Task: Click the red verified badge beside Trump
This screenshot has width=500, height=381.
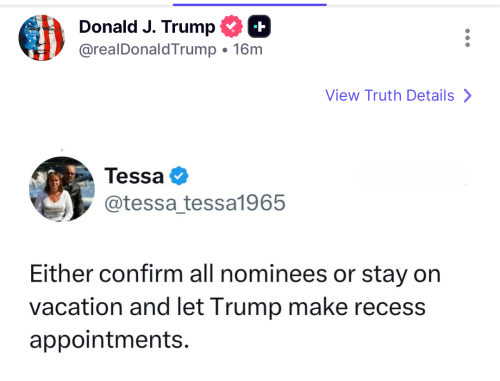Action: coord(231,26)
